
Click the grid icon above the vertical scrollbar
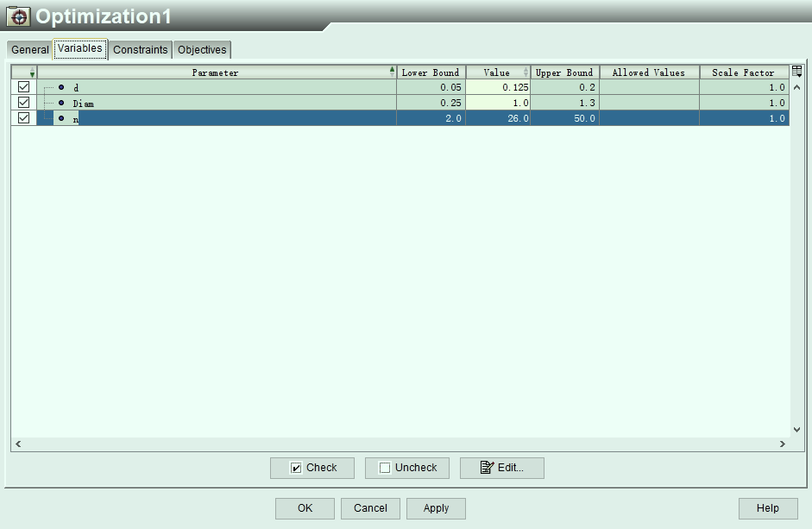coord(796,71)
